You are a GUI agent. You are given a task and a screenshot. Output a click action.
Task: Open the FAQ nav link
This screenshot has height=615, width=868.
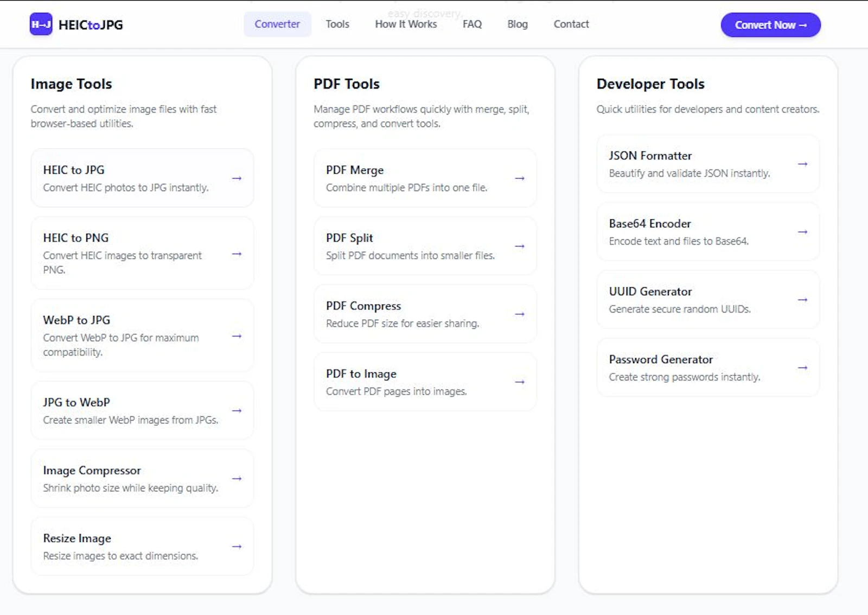(472, 24)
